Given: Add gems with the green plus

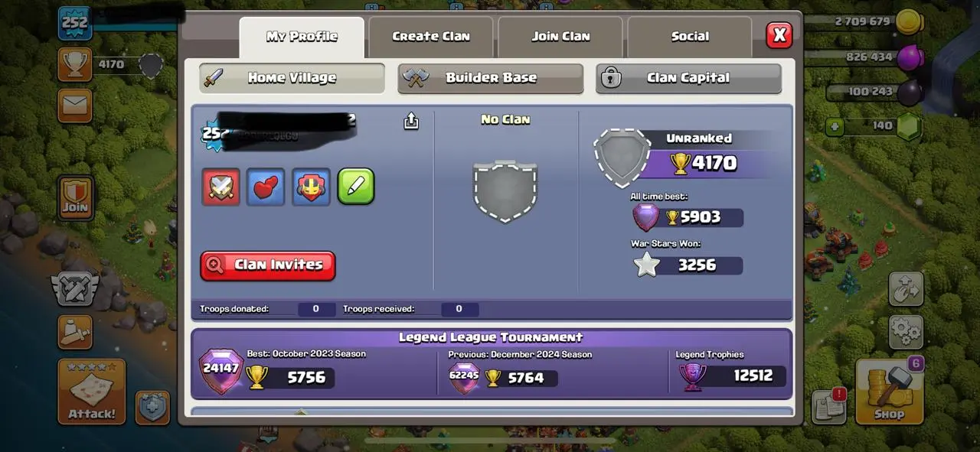Looking at the screenshot, I should pos(835,126).
